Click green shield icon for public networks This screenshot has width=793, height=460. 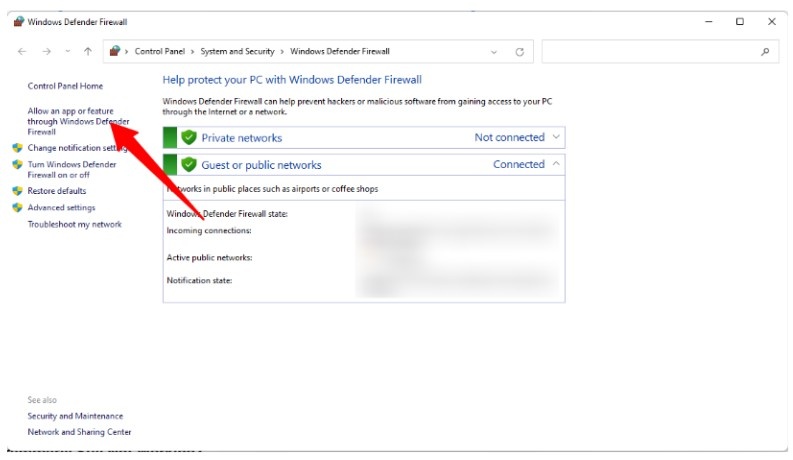pyautogui.click(x=189, y=164)
